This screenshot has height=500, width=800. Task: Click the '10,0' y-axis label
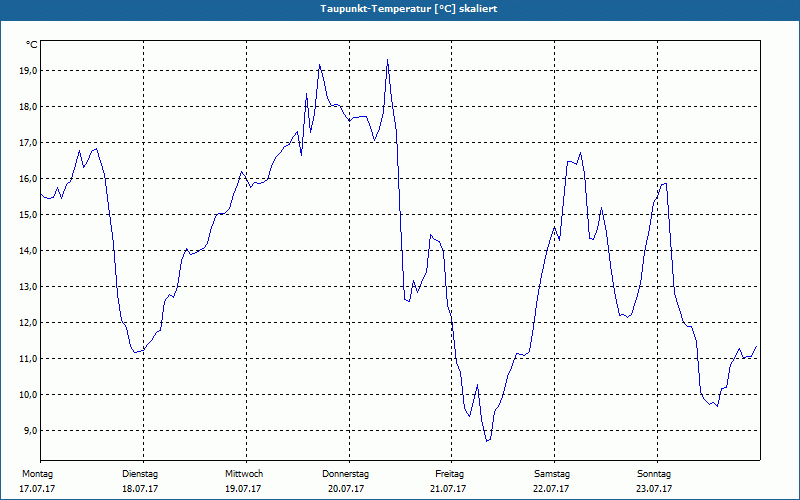click(29, 395)
